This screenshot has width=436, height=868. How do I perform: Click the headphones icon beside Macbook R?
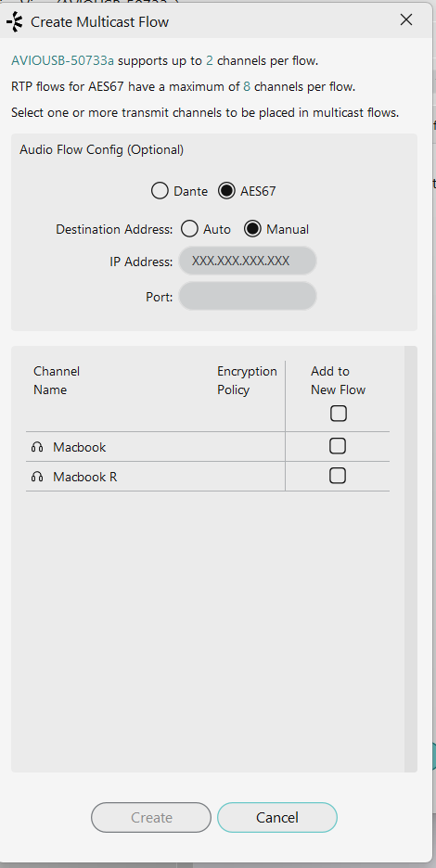[37, 477]
